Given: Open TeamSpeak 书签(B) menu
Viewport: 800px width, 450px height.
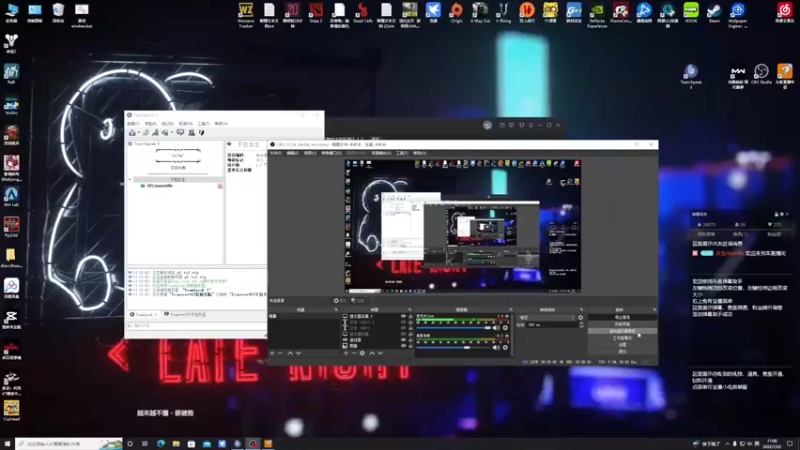Looking at the screenshot, I should pos(151,123).
